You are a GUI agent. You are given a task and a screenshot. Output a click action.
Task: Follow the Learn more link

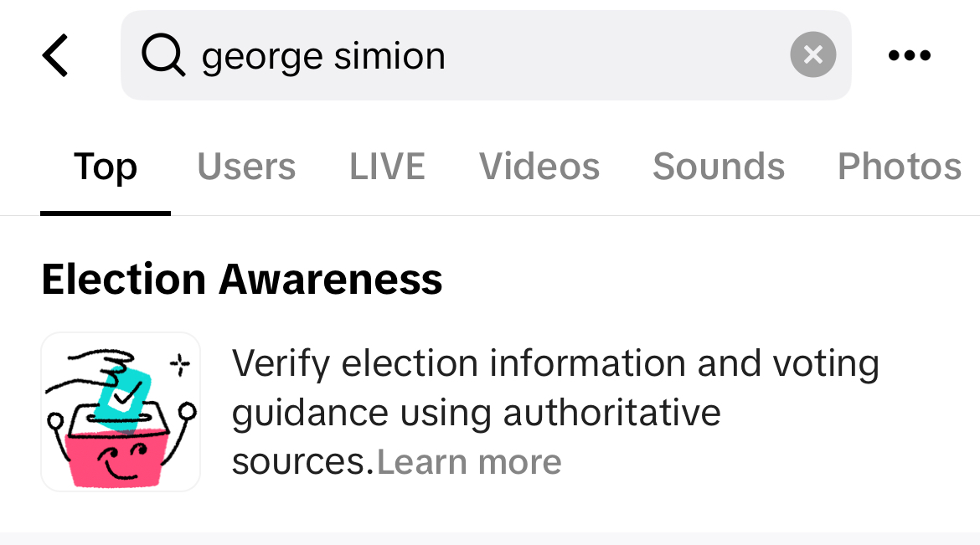point(469,462)
